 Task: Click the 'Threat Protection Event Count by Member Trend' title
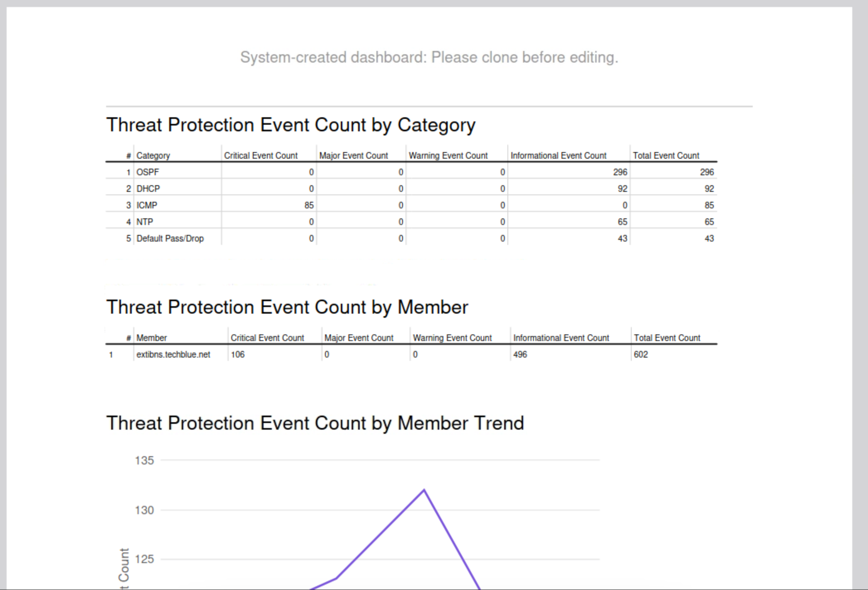click(315, 423)
